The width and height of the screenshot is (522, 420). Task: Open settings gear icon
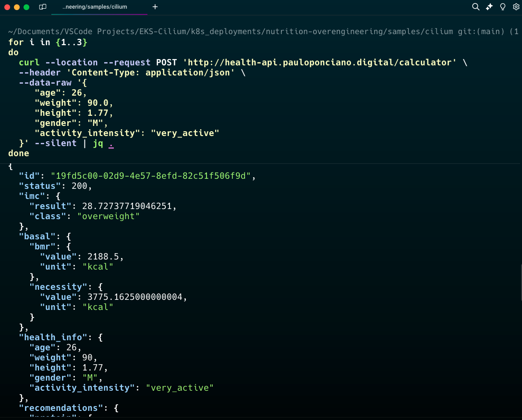516,7
